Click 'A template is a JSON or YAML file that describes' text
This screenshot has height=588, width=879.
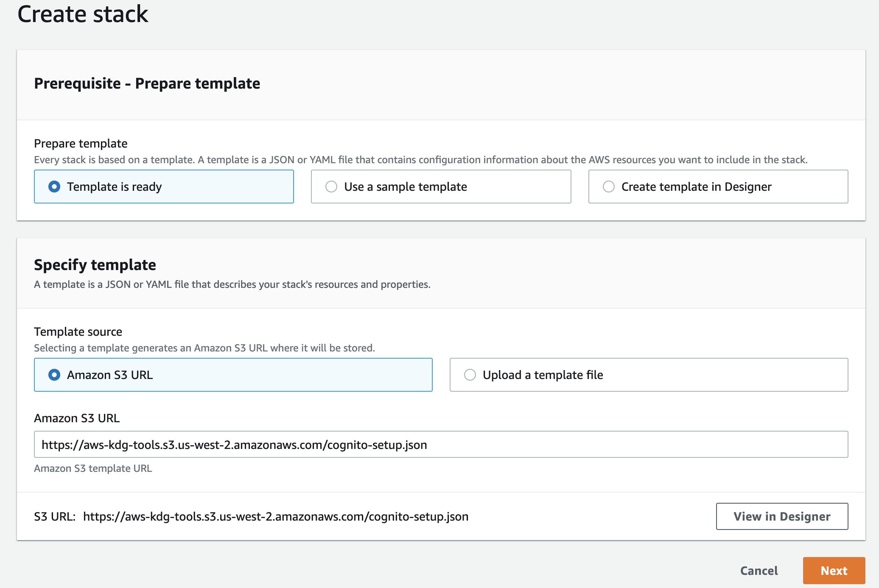pyautogui.click(x=232, y=284)
